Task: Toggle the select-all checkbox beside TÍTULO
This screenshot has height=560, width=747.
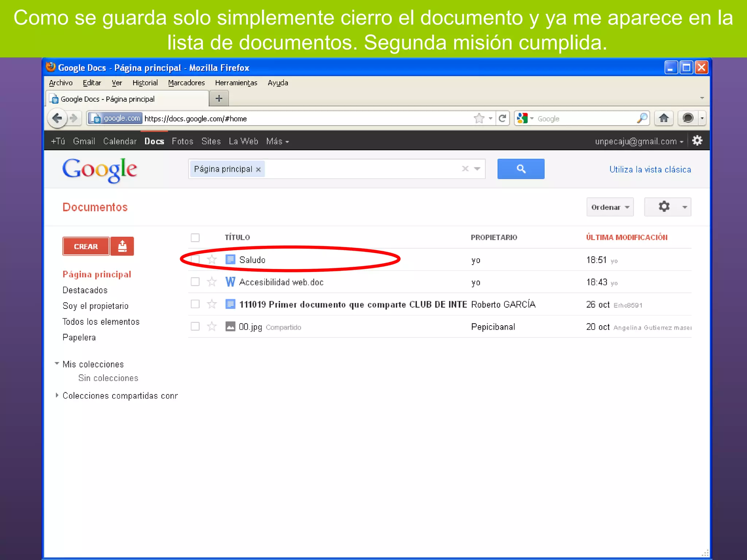Action: point(195,238)
